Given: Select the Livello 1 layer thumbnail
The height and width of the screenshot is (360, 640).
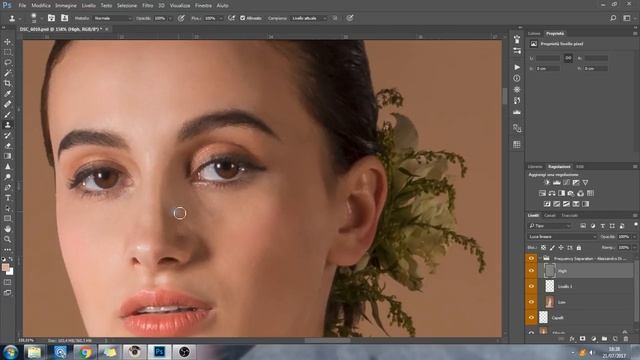Looking at the screenshot, I should pos(550,286).
